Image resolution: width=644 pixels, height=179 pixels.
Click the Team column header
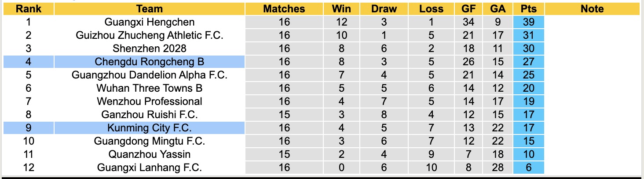coord(150,9)
